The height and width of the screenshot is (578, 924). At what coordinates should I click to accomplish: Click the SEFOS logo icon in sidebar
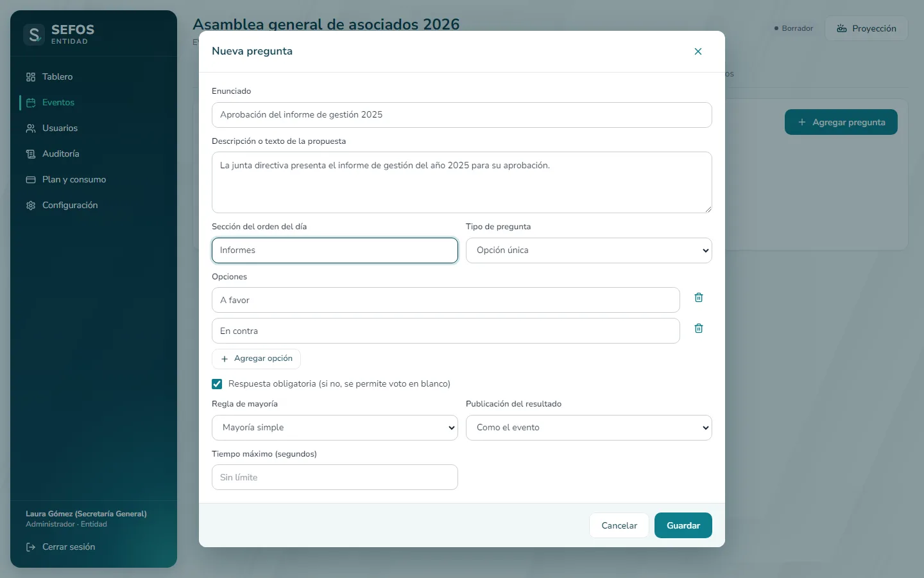click(x=34, y=34)
